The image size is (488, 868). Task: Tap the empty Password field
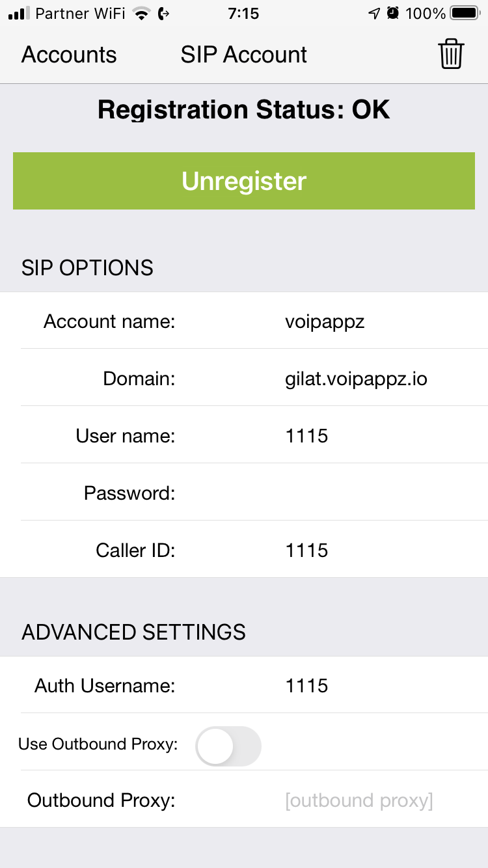pos(380,493)
